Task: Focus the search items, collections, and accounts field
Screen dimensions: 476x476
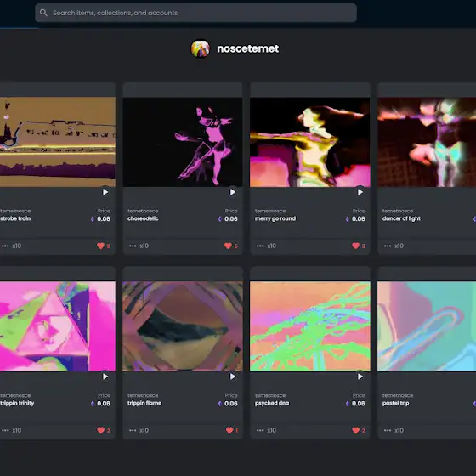Action: 195,13
